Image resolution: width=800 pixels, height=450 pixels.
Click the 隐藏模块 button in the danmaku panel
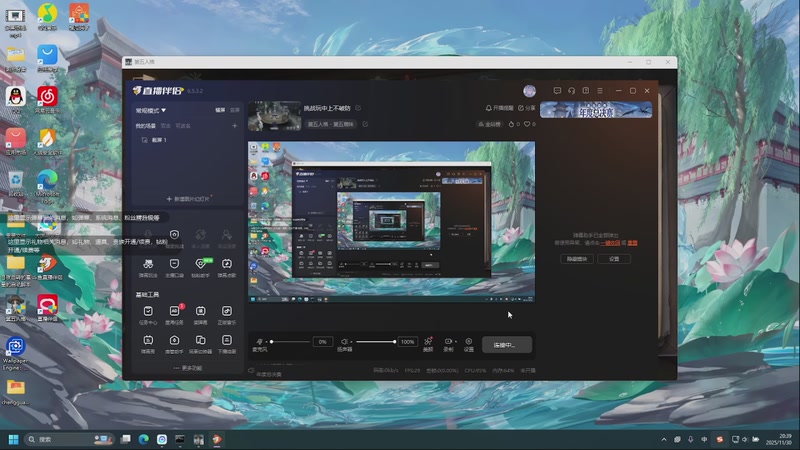(x=577, y=259)
